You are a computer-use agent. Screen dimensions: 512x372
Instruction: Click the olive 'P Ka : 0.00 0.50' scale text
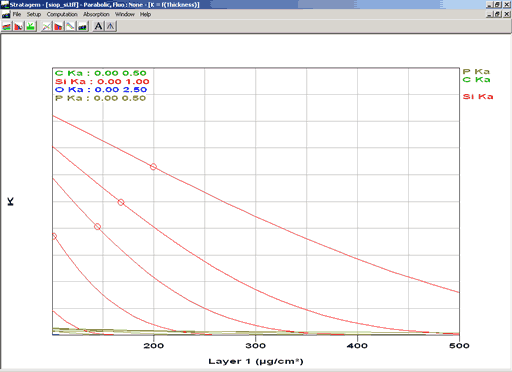tap(100, 98)
